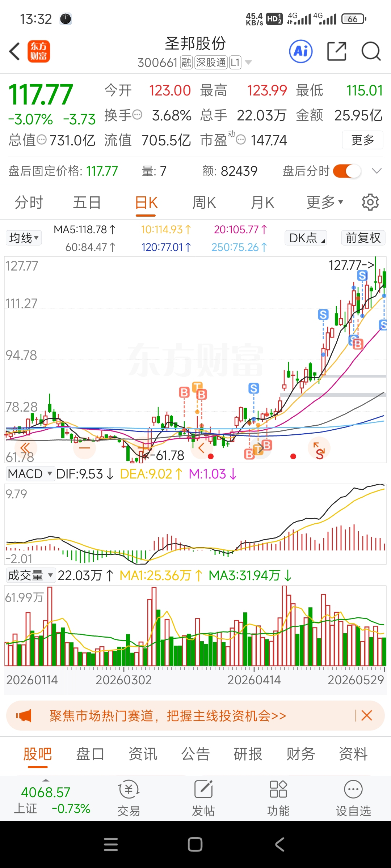Tap the 融 margin badge
The height and width of the screenshot is (868, 391).
pyautogui.click(x=186, y=63)
